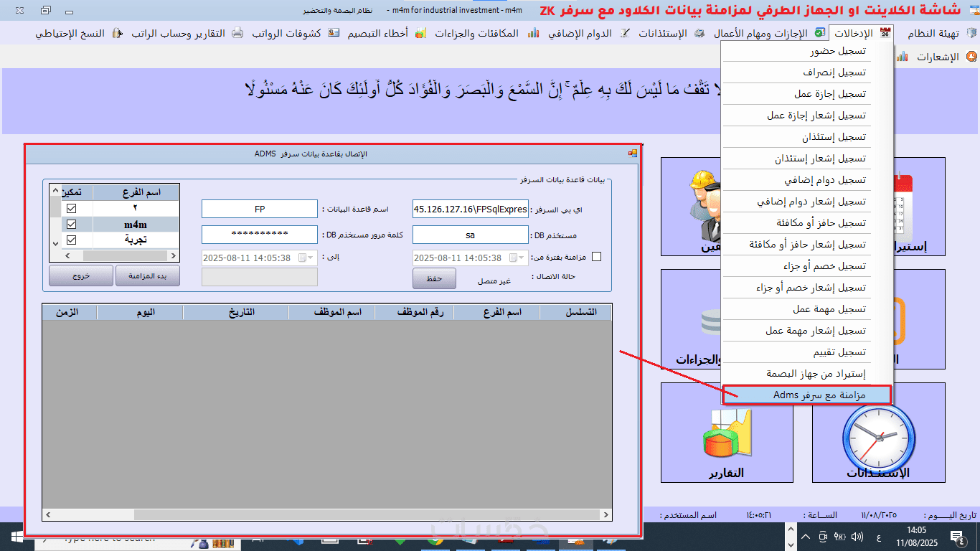Click the خروج exit button

tap(81, 275)
